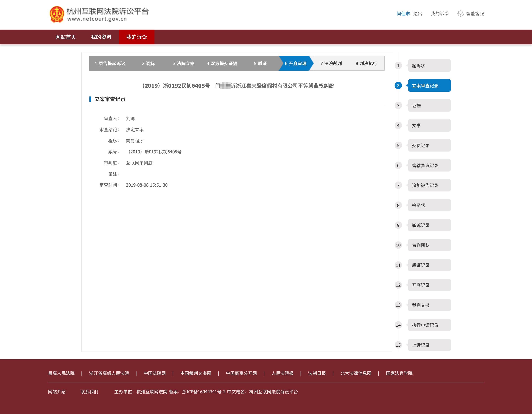Click the 退出 logout link
Viewport: 532px width, 414px height.
point(417,14)
